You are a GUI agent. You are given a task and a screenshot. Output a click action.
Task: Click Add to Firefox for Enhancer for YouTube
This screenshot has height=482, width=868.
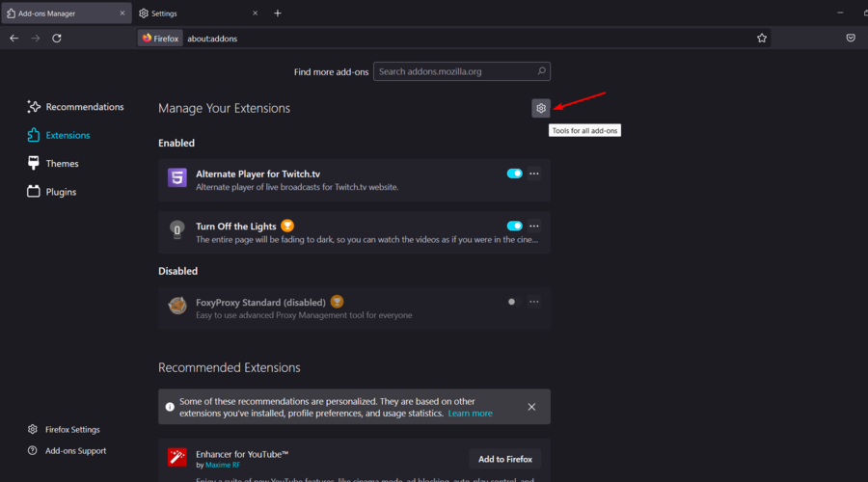point(504,459)
